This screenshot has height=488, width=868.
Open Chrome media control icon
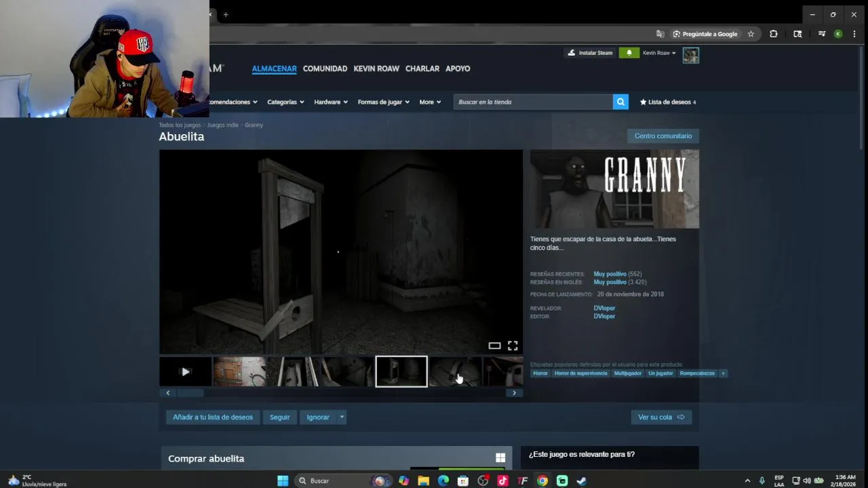tap(821, 34)
